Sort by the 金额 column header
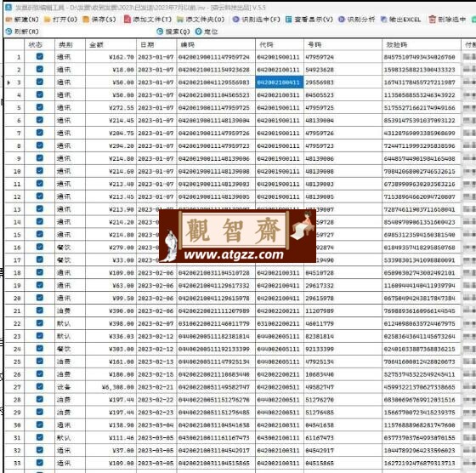The width and height of the screenshot is (476, 473). [110, 44]
